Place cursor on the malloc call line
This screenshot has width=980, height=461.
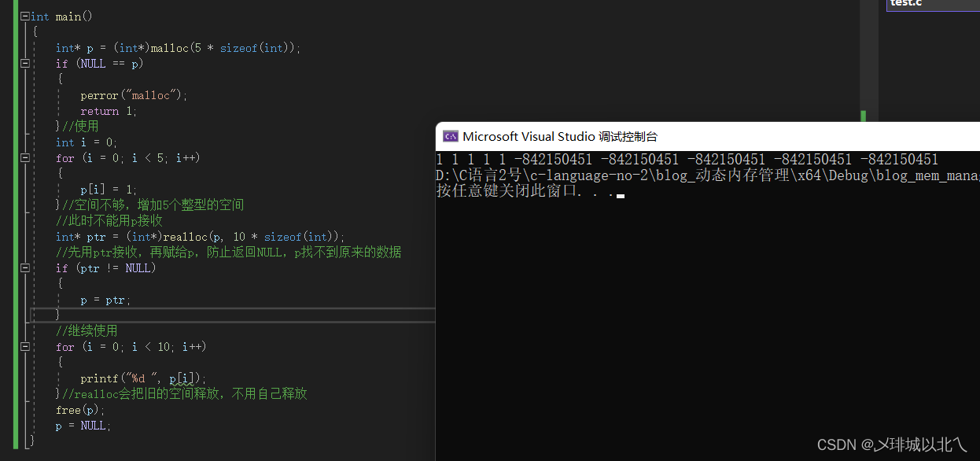(x=178, y=48)
